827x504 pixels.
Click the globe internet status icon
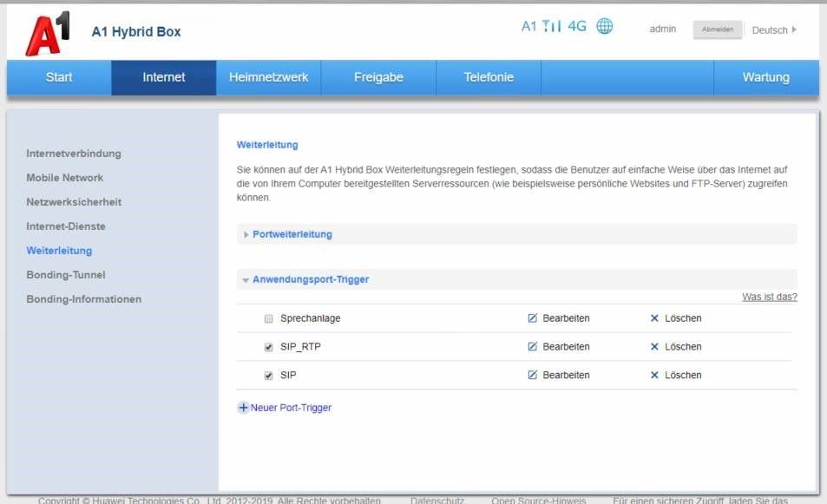(x=604, y=27)
